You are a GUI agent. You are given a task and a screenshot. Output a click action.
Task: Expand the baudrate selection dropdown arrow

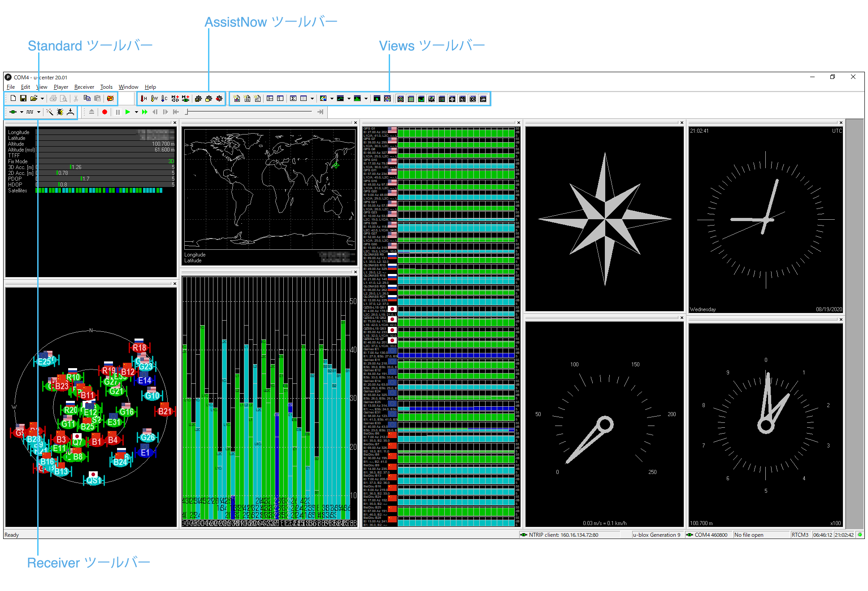[x=39, y=112]
